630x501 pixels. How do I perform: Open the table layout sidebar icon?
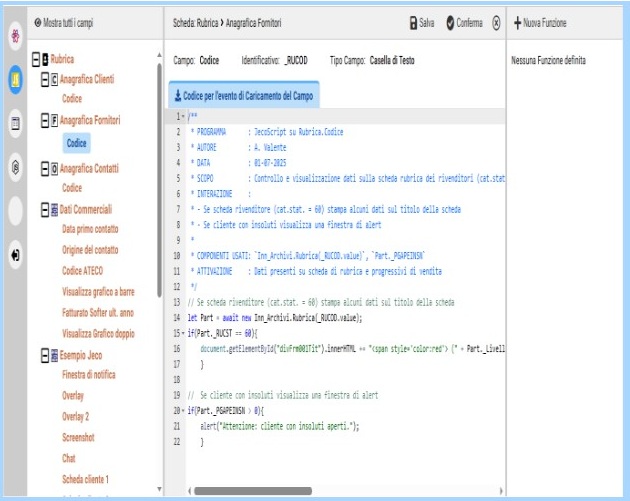pos(15,122)
